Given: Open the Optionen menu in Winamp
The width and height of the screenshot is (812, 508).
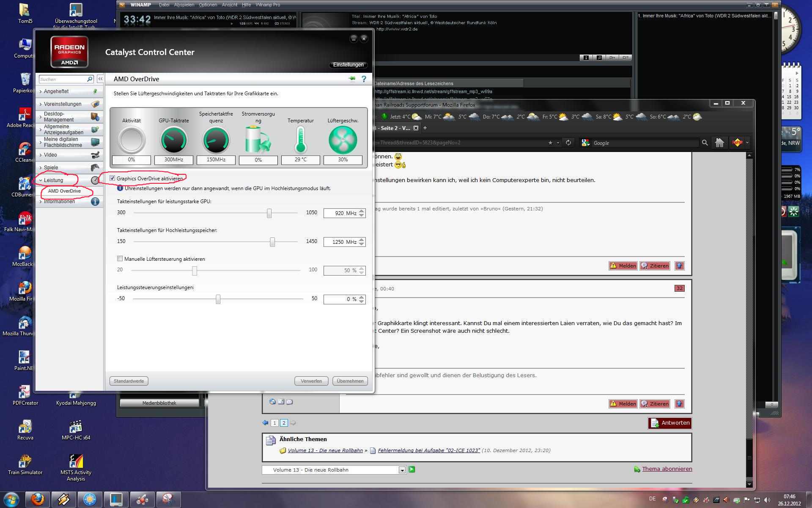Looking at the screenshot, I should 208,5.
